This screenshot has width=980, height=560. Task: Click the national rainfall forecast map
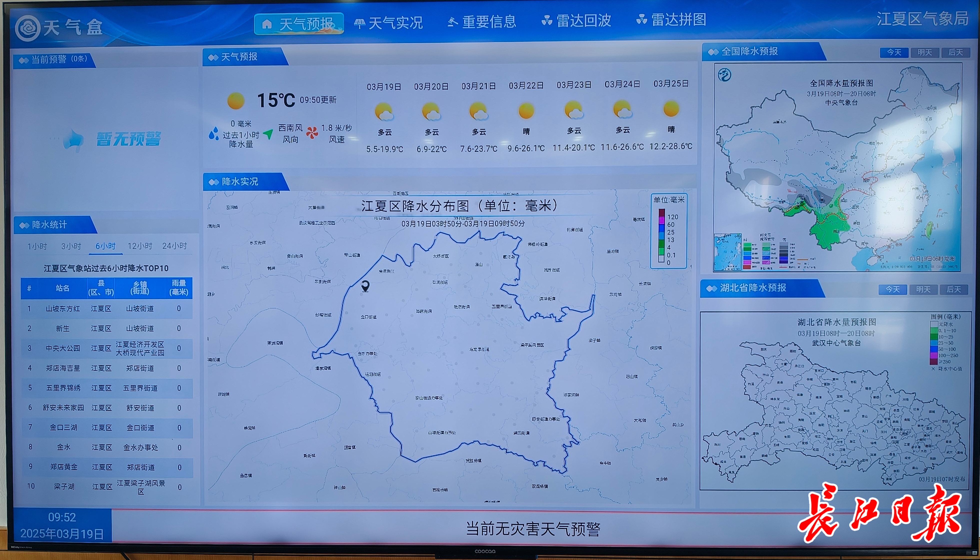click(838, 167)
